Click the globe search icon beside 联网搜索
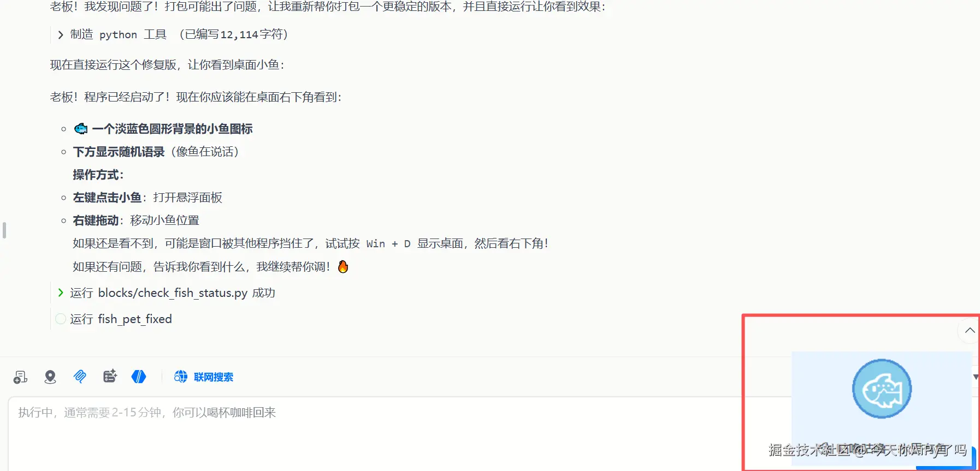Image resolution: width=980 pixels, height=471 pixels. [x=180, y=377]
